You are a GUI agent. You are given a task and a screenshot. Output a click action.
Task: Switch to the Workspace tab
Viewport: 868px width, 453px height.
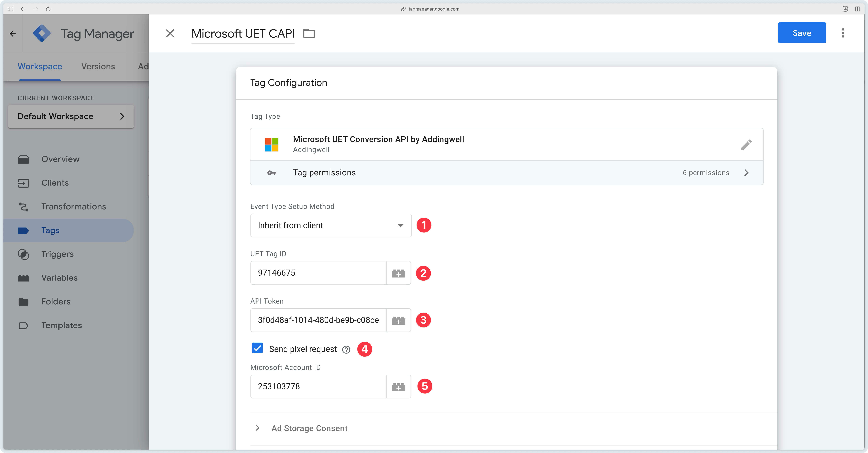click(x=40, y=67)
